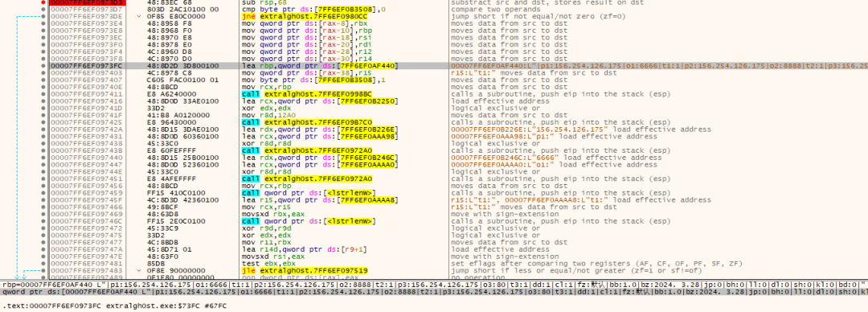Select 'jne extralgh0st.7FF6EF0980CC' instruction

304,17
